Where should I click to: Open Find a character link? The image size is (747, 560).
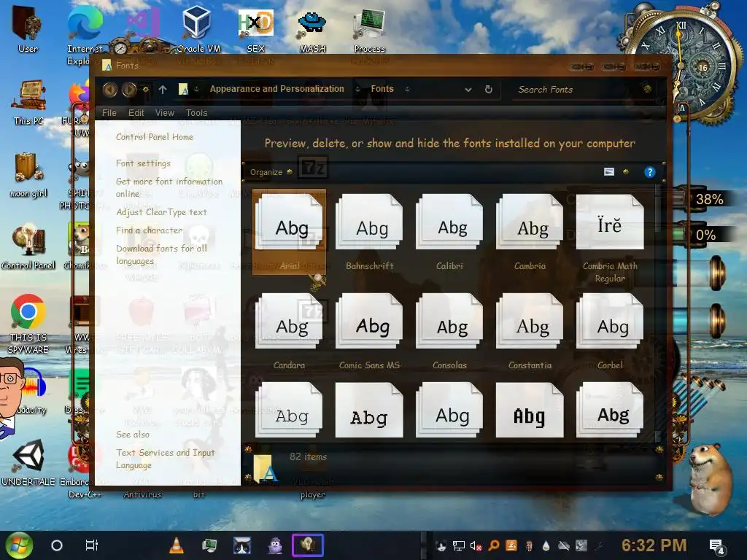(x=149, y=230)
